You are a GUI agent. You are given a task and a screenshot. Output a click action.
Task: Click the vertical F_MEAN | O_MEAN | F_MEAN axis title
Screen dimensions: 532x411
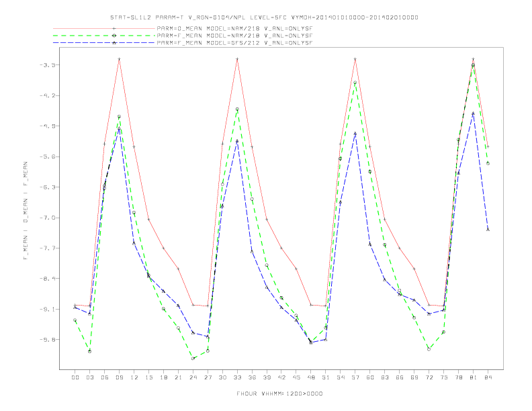pos(26,211)
